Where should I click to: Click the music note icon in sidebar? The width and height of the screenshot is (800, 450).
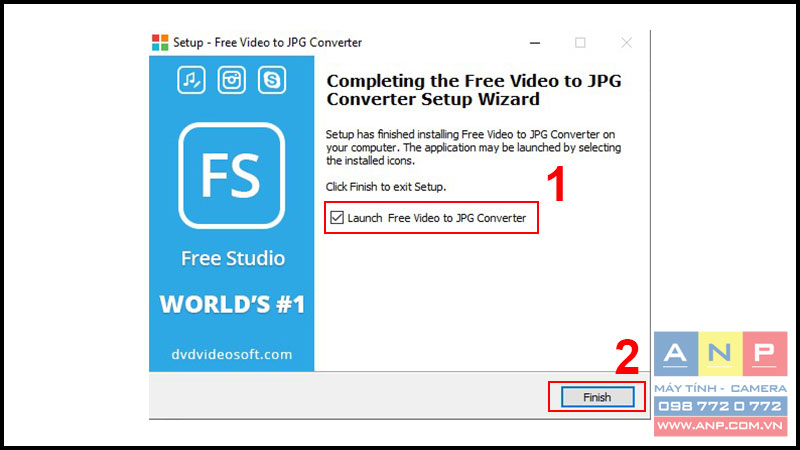(191, 80)
